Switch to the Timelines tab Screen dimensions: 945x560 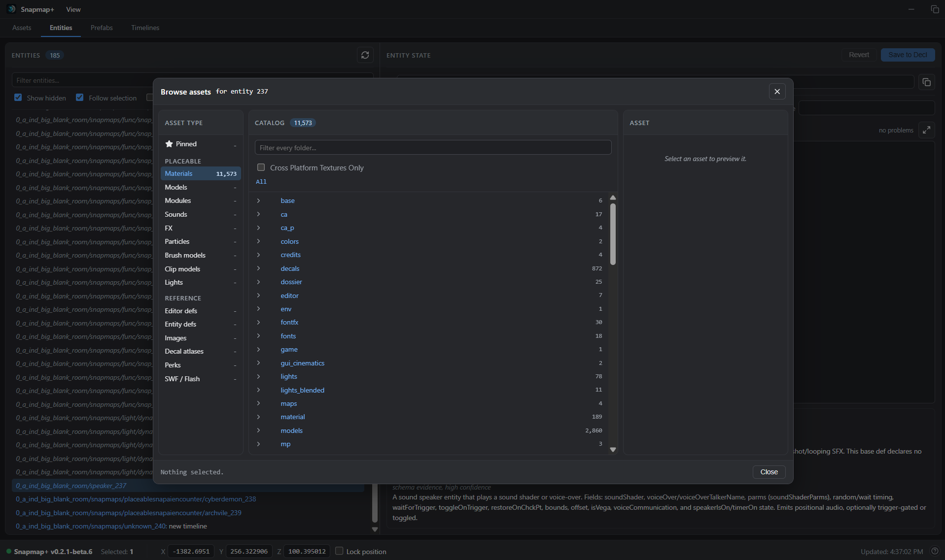coord(145,28)
